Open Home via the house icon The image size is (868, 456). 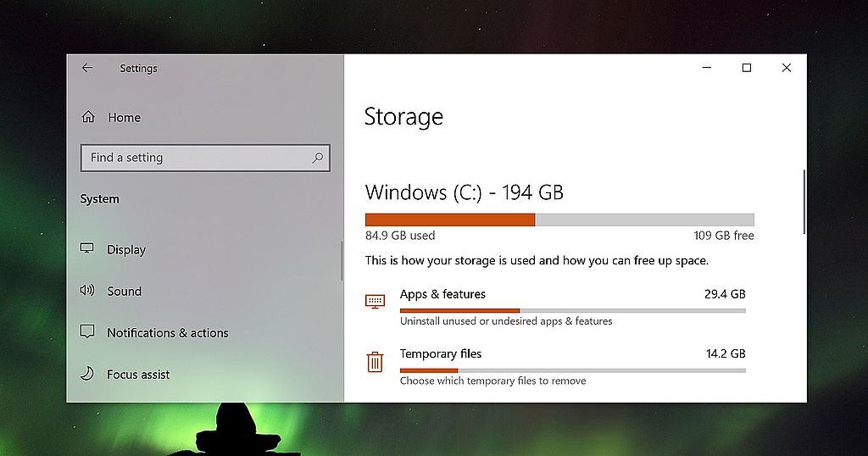[x=88, y=117]
